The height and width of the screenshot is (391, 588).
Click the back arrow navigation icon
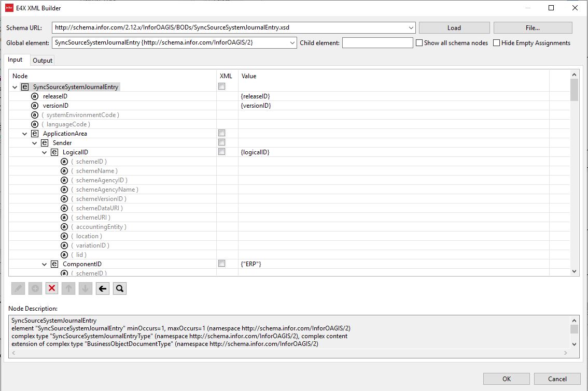pyautogui.click(x=102, y=288)
